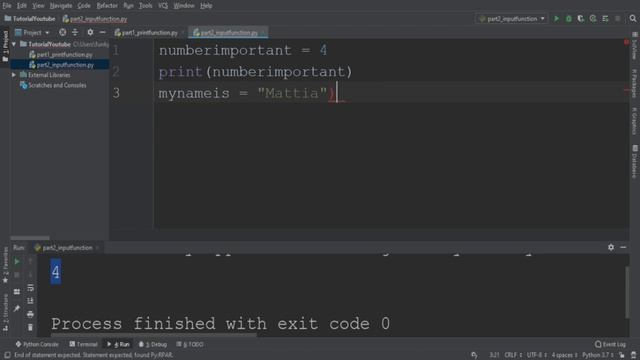Open Search Everywhere magnifier icon
This screenshot has height=360, width=640.
pyautogui.click(x=633, y=19)
